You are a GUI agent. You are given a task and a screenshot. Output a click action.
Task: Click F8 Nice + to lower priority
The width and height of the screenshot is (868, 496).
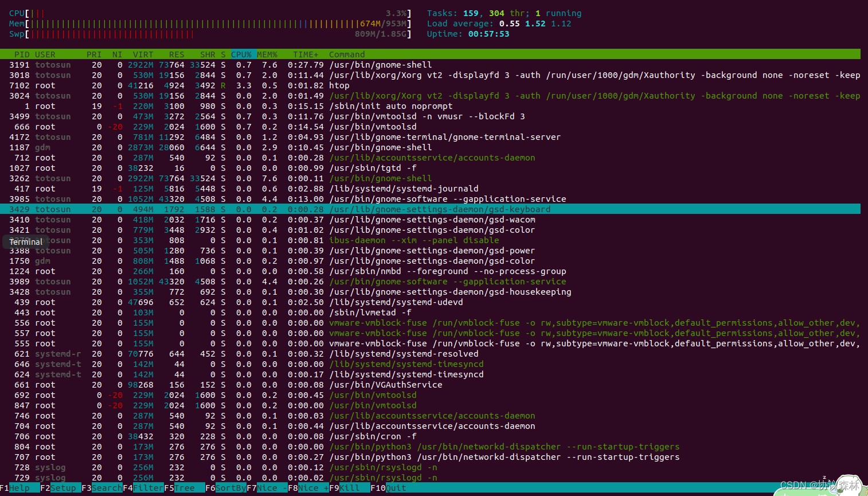point(308,488)
